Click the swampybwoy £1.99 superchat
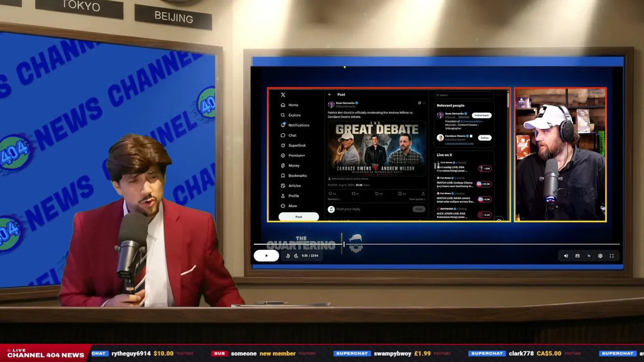 [402, 353]
